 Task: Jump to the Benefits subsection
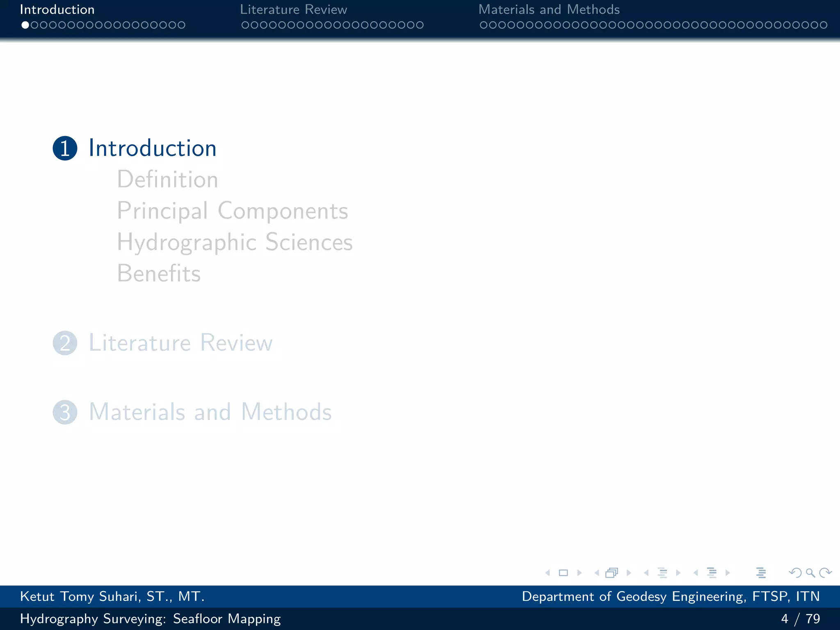click(x=159, y=273)
